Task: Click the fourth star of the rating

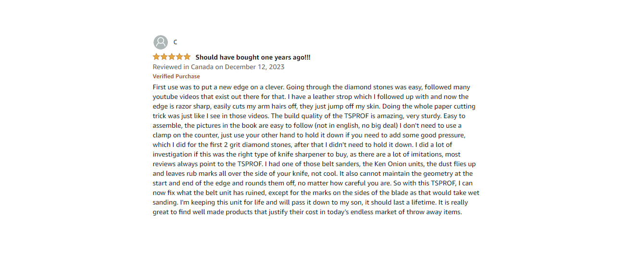Action: pos(179,57)
